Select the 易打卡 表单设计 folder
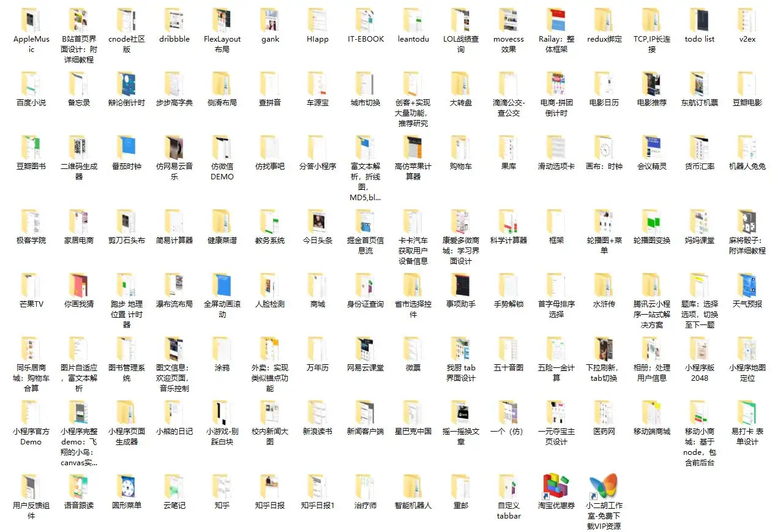775x532 pixels. [x=747, y=412]
